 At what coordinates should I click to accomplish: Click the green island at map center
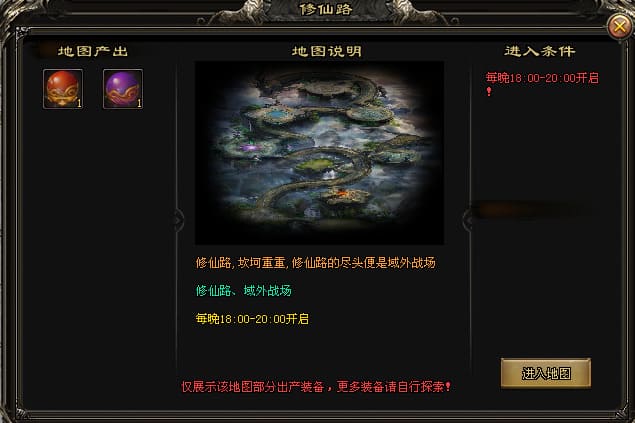pos(317,164)
